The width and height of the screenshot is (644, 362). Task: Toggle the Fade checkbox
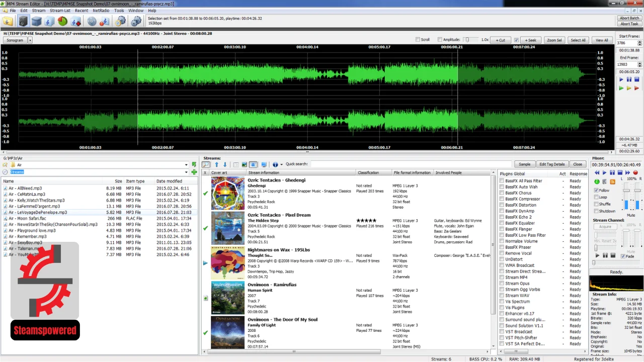[623, 256]
